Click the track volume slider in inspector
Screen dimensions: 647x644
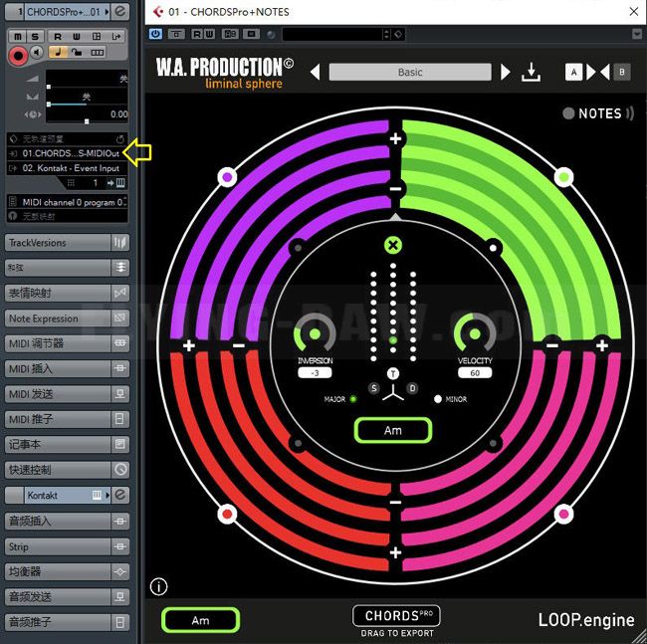(87, 86)
